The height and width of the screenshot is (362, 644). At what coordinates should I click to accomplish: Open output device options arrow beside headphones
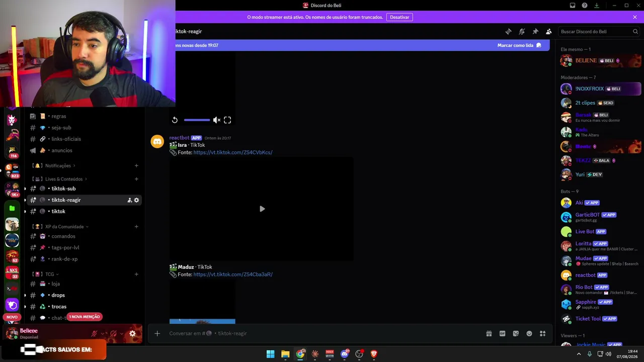[x=122, y=333]
